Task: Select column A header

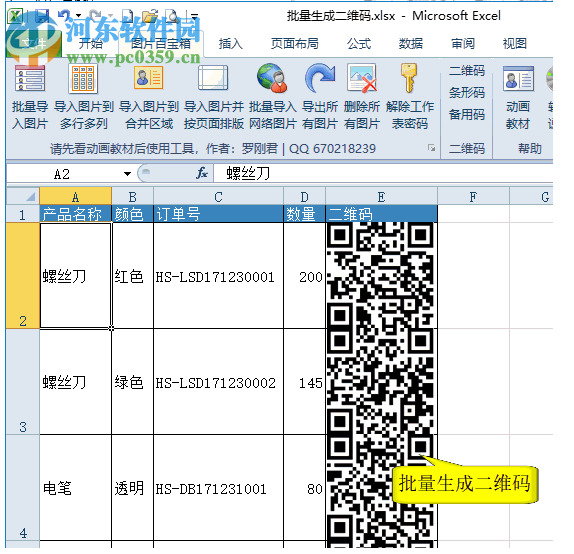Action: click(x=75, y=196)
